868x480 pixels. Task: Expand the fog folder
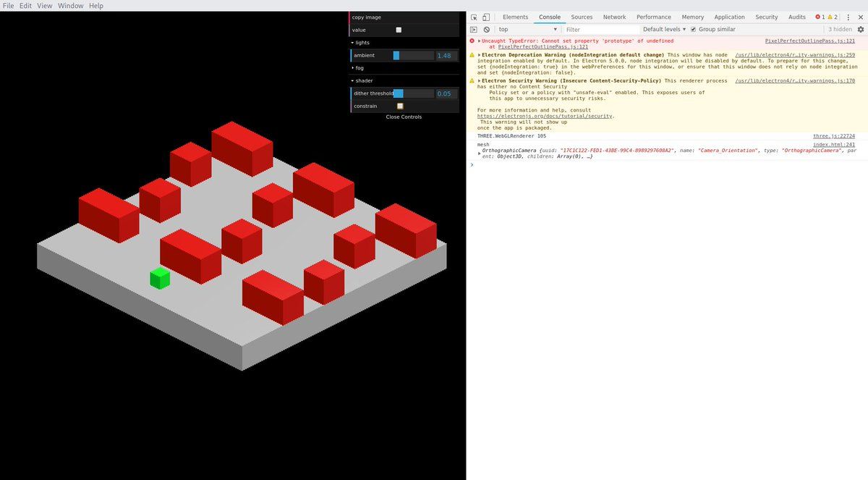pyautogui.click(x=404, y=68)
